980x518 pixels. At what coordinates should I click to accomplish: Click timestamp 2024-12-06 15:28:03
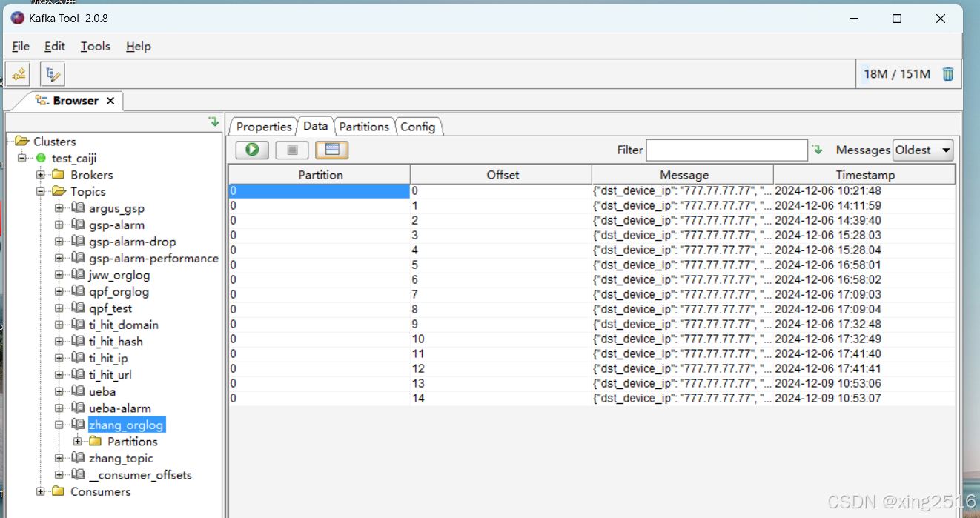828,235
